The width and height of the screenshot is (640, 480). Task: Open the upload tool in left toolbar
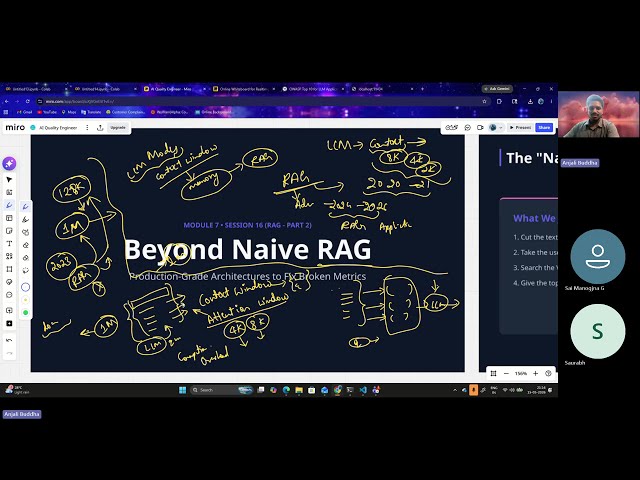(x=9, y=311)
